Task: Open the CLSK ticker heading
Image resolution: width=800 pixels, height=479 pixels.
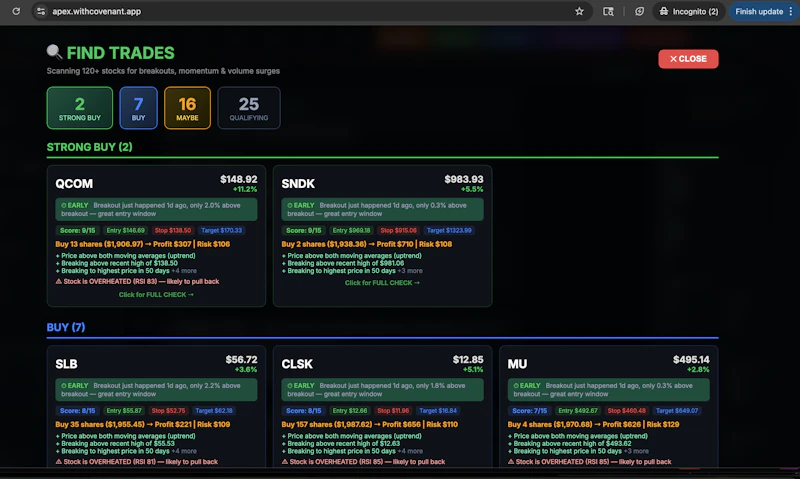Action: pyautogui.click(x=297, y=364)
